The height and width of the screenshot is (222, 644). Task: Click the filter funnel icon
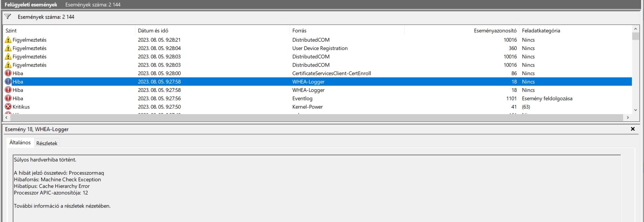(8, 17)
